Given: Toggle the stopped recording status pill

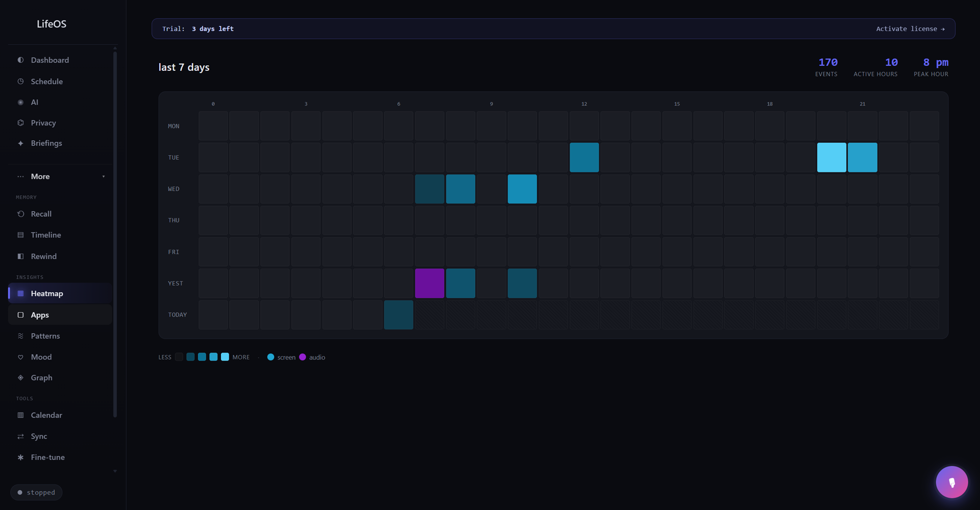Looking at the screenshot, I should tap(36, 492).
